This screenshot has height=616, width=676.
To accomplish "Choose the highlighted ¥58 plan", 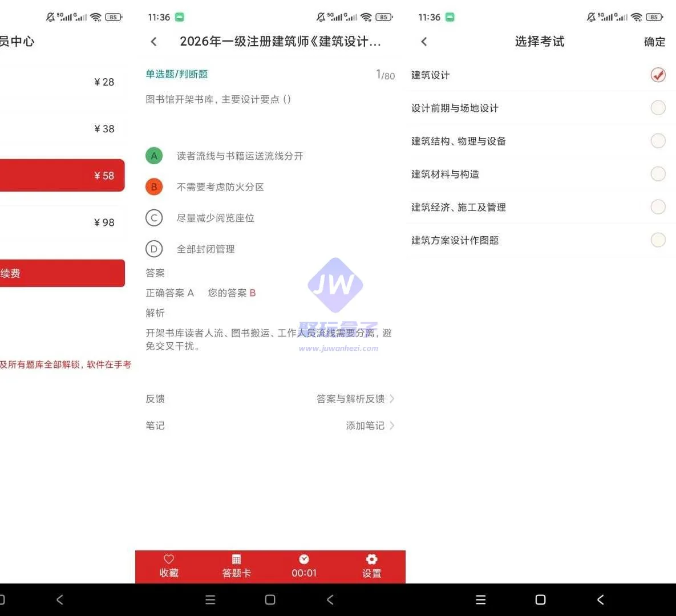I will coord(62,176).
